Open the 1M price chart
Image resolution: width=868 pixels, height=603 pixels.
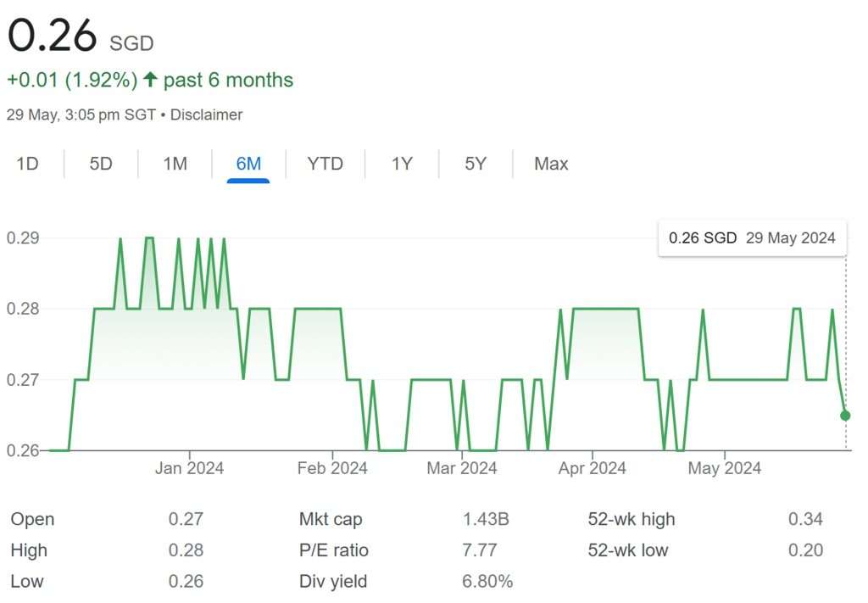pyautogui.click(x=173, y=164)
